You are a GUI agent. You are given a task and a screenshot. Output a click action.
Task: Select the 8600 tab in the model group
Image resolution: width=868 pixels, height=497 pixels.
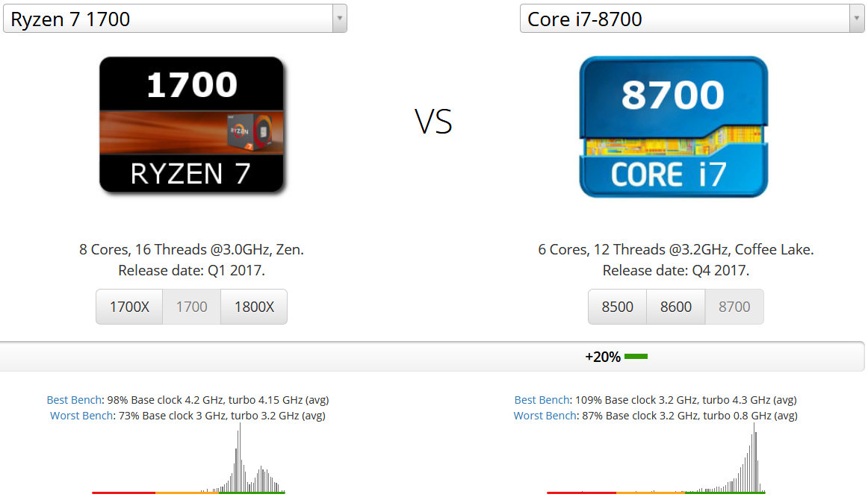coord(675,306)
